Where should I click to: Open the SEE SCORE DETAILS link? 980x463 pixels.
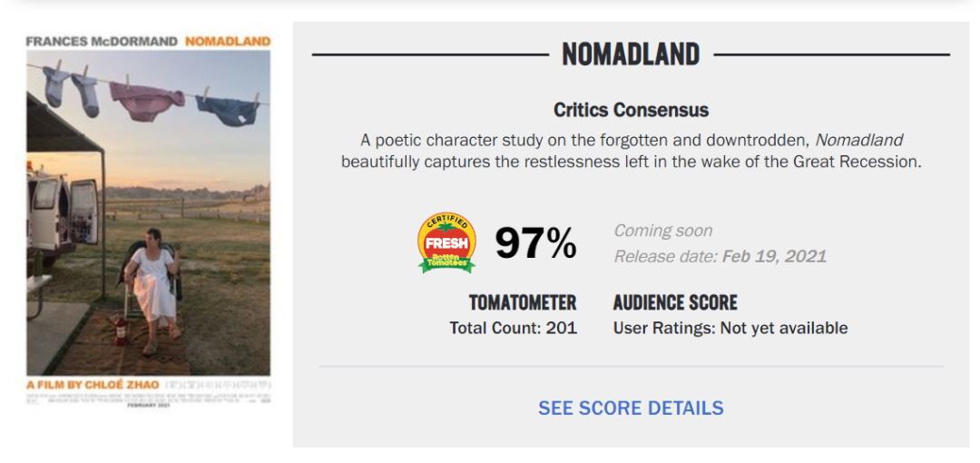pyautogui.click(x=631, y=409)
